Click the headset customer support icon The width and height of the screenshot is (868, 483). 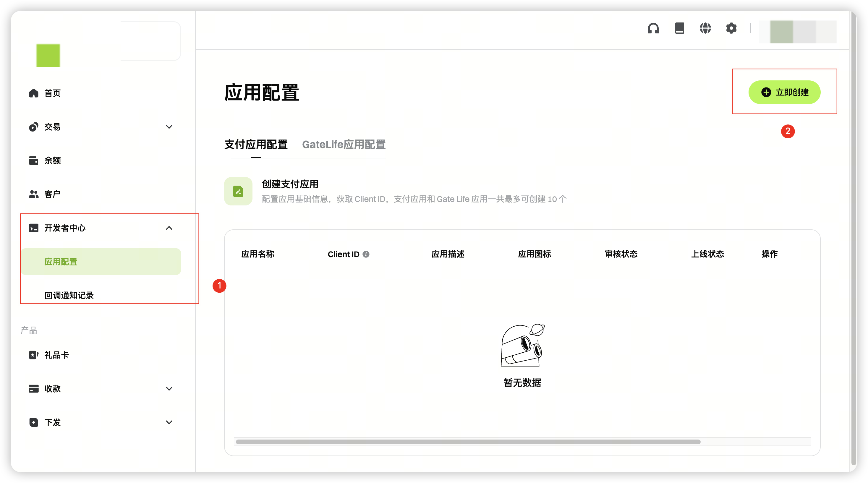[x=653, y=28]
